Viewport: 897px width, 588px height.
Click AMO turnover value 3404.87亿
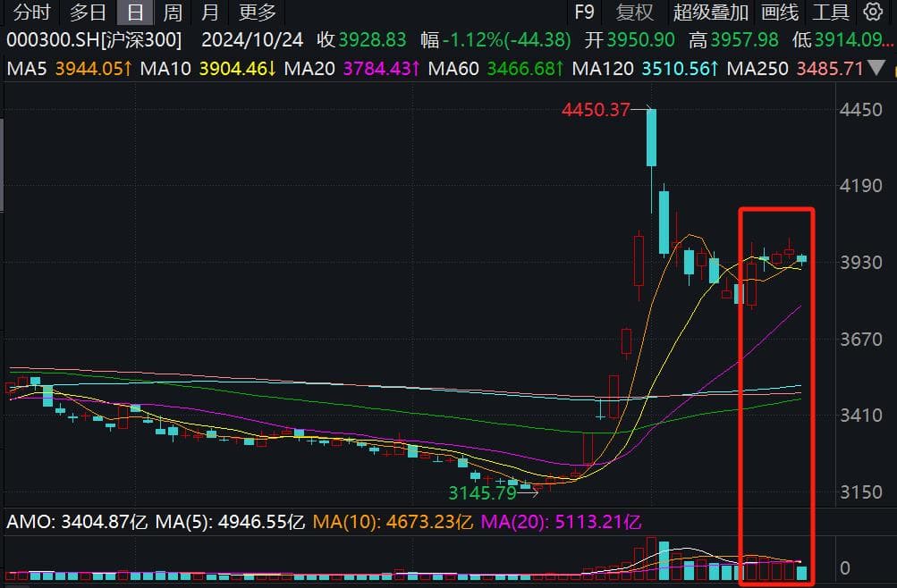[x=104, y=522]
